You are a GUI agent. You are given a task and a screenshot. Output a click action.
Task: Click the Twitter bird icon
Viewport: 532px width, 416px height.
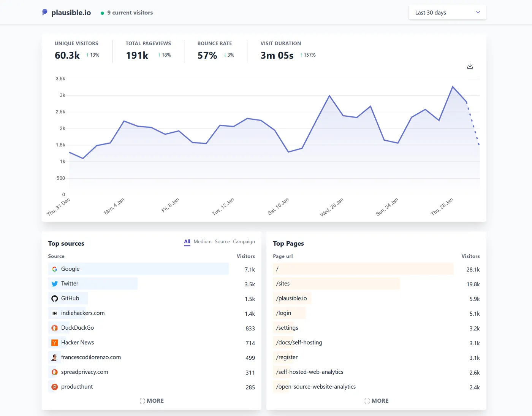point(55,284)
